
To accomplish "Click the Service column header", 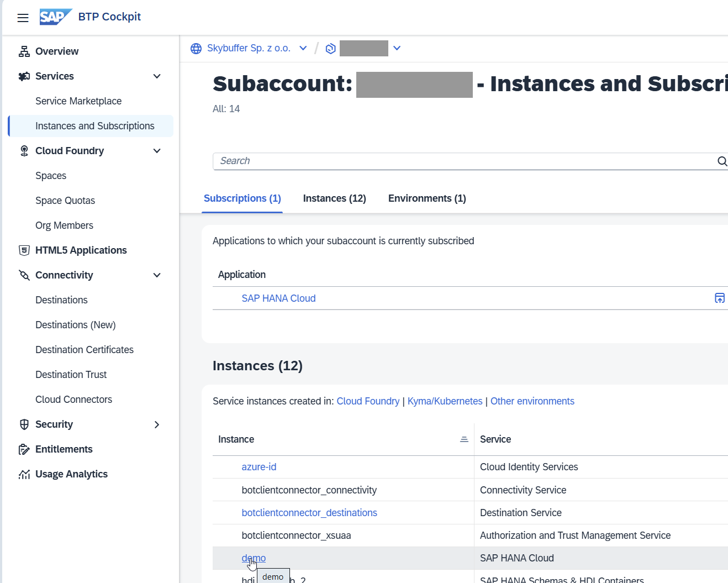I will pyautogui.click(x=495, y=439).
